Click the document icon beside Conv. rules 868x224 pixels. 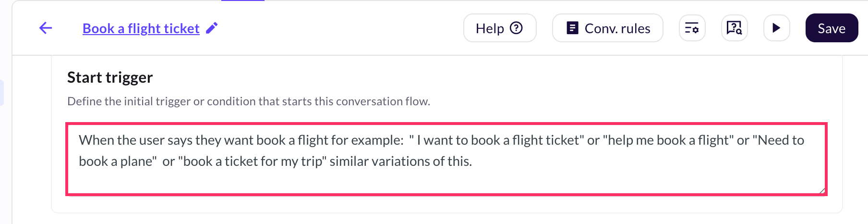coord(572,28)
